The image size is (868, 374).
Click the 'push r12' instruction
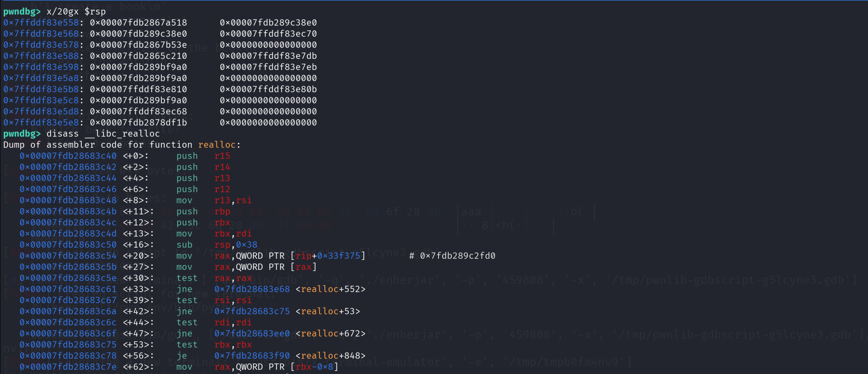(203, 189)
